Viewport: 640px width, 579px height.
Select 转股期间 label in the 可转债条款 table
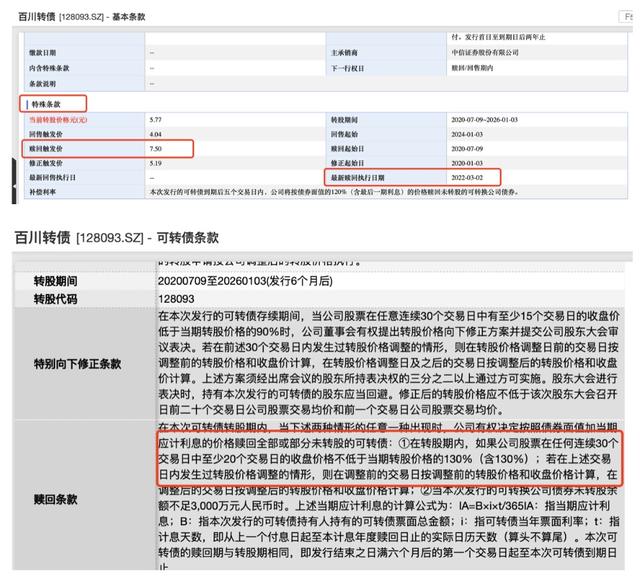[x=56, y=281]
